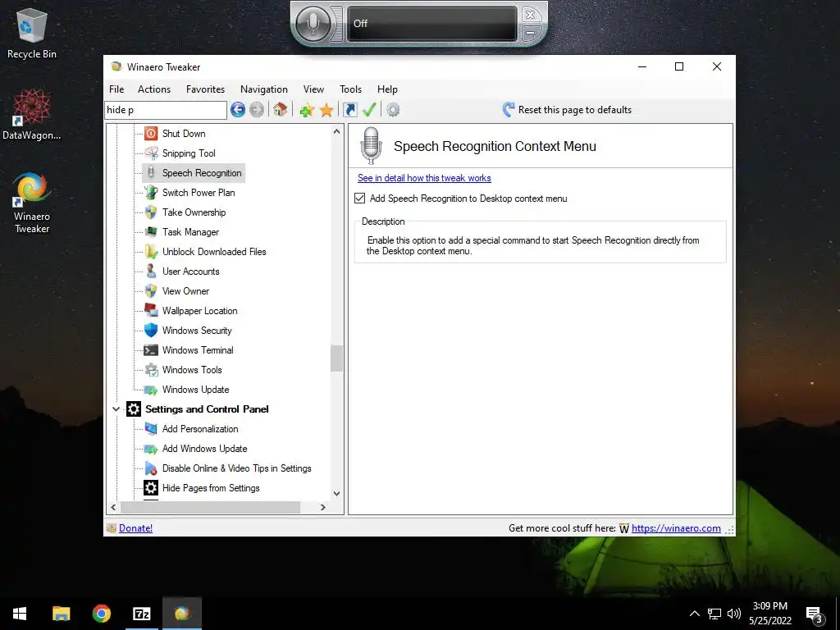Screen dimensions: 840x630
Task: Open the Help menu
Action: coord(387,89)
